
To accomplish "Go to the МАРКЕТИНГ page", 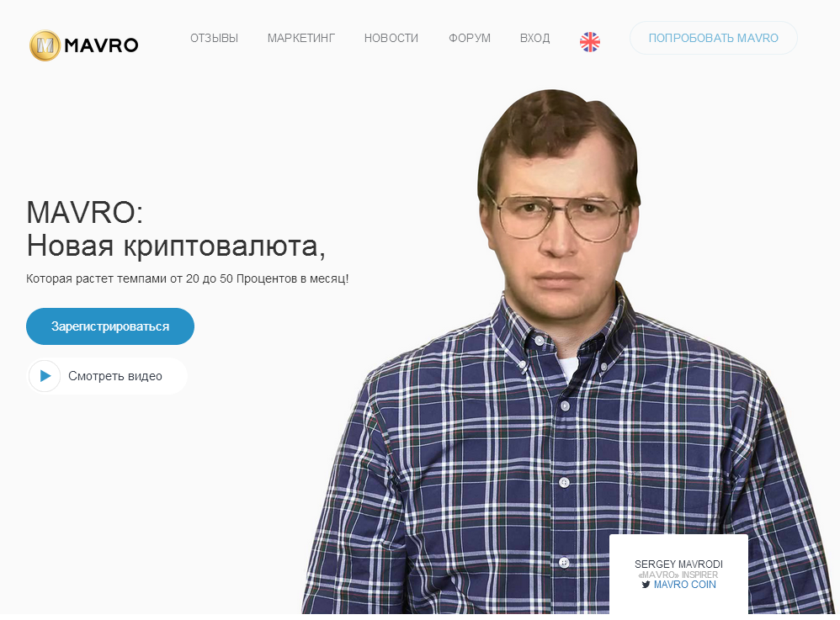I will coord(301,38).
